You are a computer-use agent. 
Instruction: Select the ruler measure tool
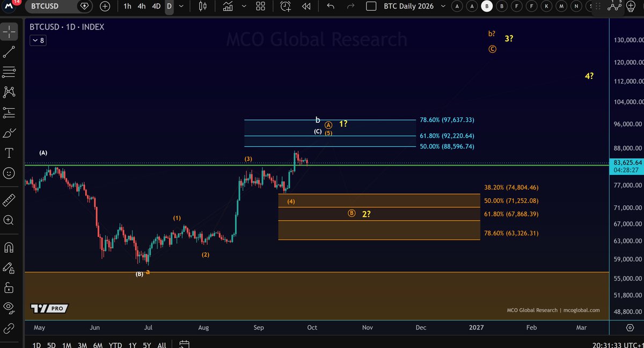click(x=9, y=200)
